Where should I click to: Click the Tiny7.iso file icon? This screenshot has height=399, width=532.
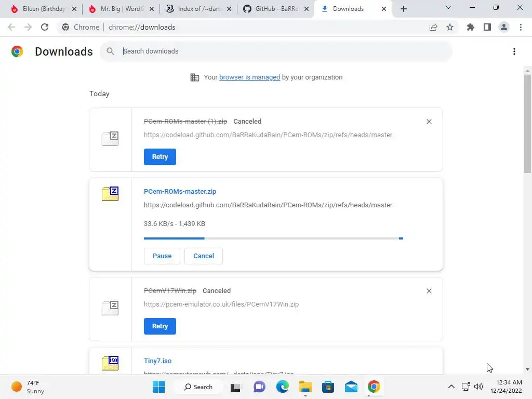[x=110, y=363]
